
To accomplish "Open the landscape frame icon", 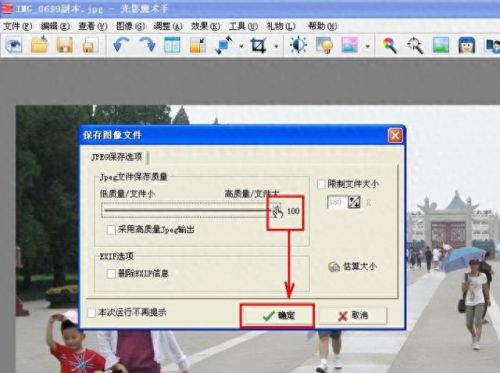I will pyautogui.click(x=441, y=45).
